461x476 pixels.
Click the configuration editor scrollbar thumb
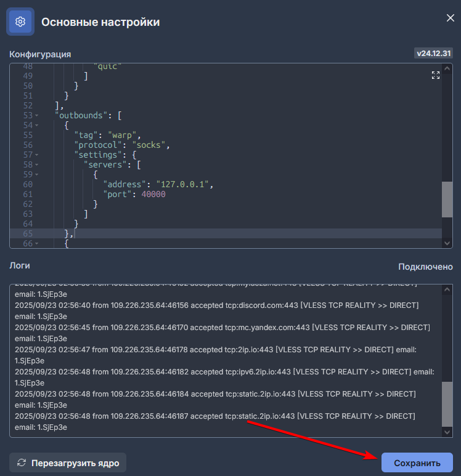pyautogui.click(x=447, y=199)
